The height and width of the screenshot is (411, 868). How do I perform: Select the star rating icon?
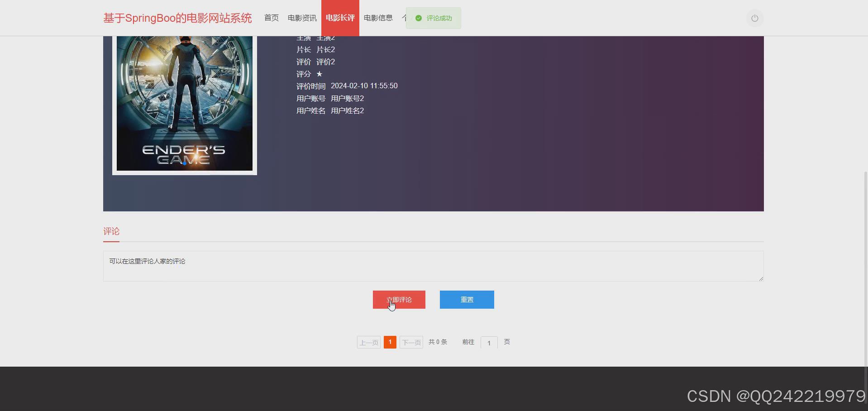[320, 74]
